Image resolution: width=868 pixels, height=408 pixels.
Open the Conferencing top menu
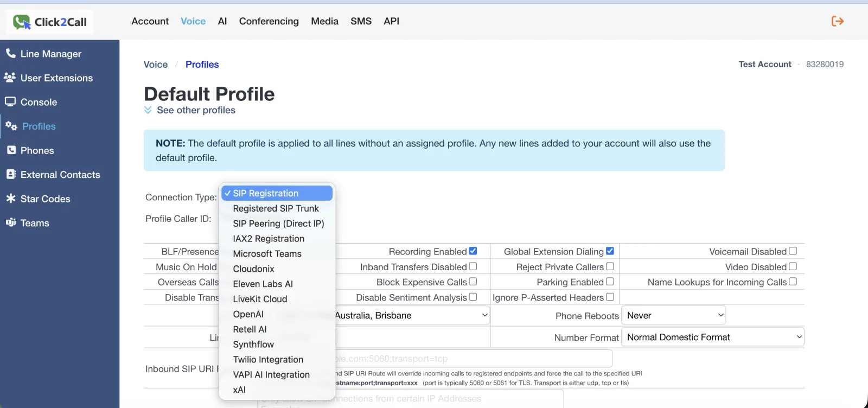click(269, 21)
